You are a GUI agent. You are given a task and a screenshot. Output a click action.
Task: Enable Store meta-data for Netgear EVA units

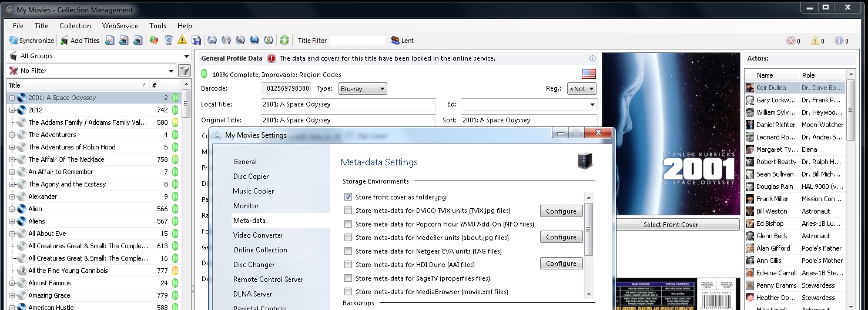[x=348, y=251]
